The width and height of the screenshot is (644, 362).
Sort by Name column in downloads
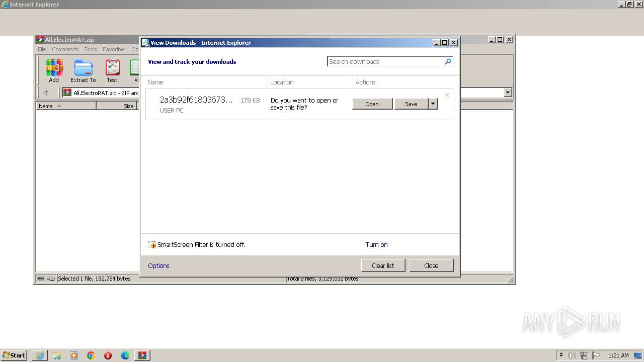206,82
